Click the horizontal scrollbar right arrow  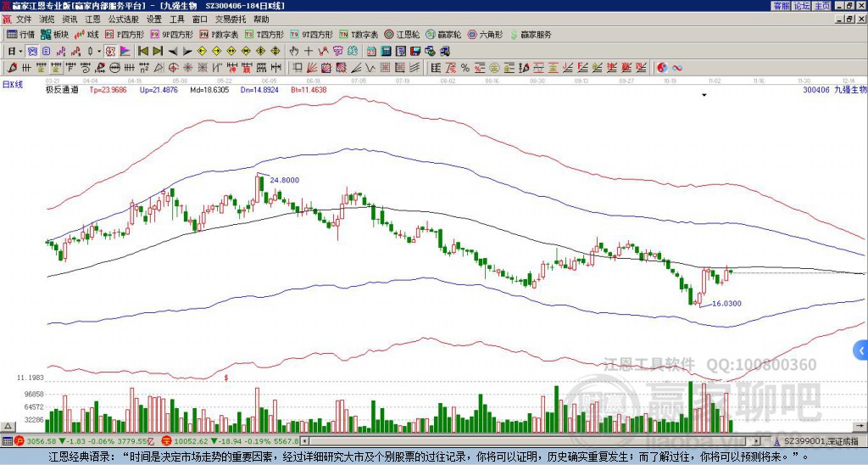(x=756, y=441)
